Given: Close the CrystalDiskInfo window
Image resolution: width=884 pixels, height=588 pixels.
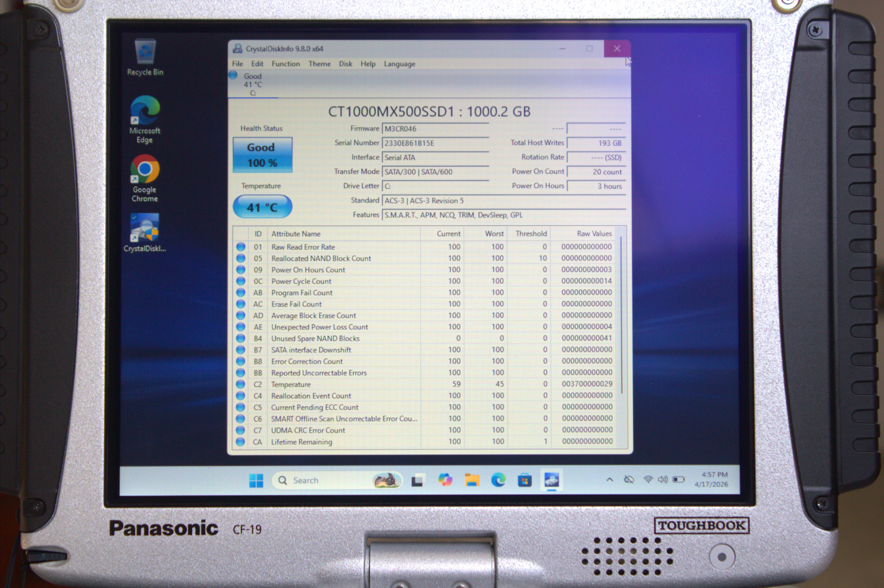Looking at the screenshot, I should 617,49.
